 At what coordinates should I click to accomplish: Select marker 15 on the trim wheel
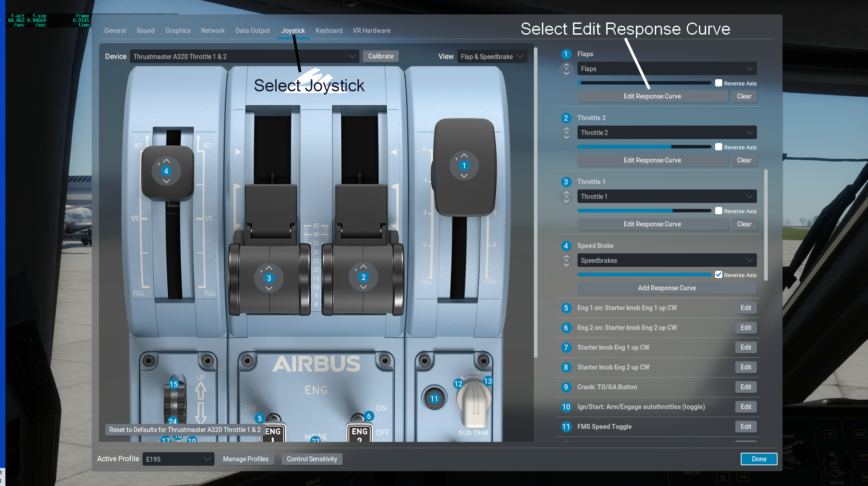[173, 384]
